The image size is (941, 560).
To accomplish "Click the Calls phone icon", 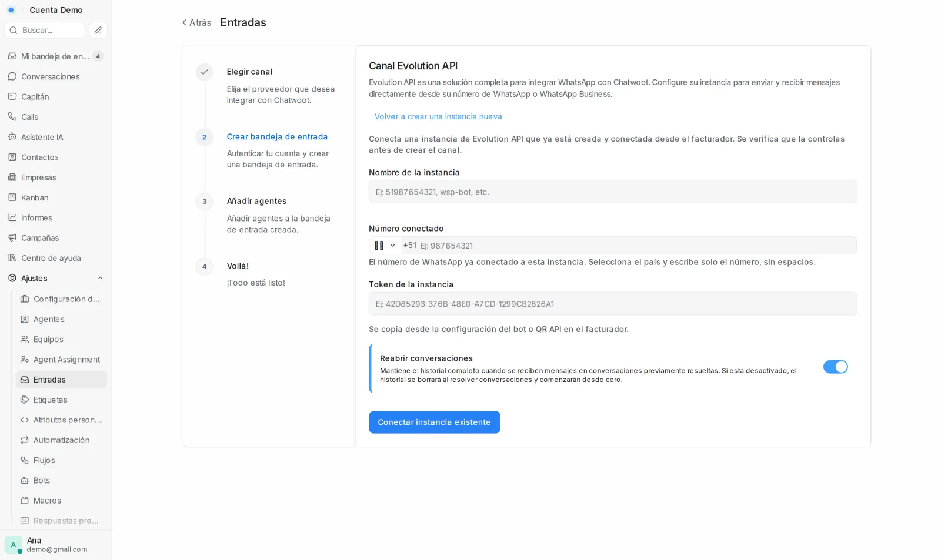I will [x=12, y=117].
